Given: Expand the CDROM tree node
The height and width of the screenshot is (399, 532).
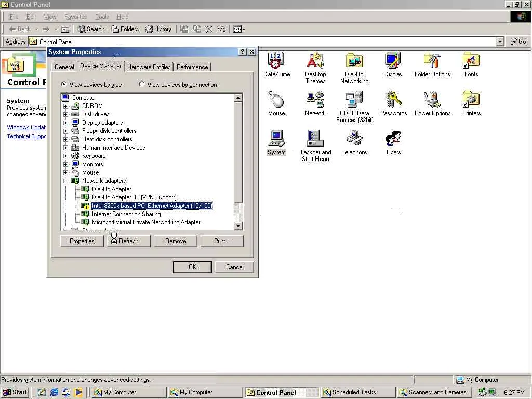Looking at the screenshot, I should point(66,106).
